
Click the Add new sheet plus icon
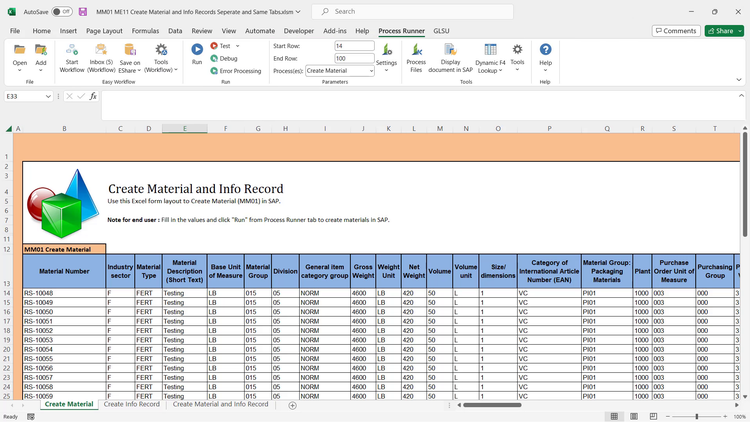[x=292, y=405]
